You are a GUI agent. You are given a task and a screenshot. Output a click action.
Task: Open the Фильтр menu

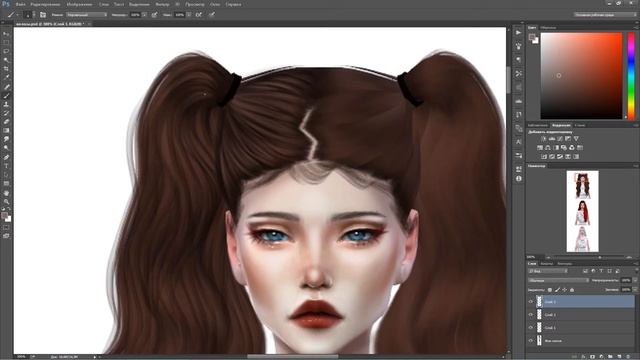coord(162,4)
